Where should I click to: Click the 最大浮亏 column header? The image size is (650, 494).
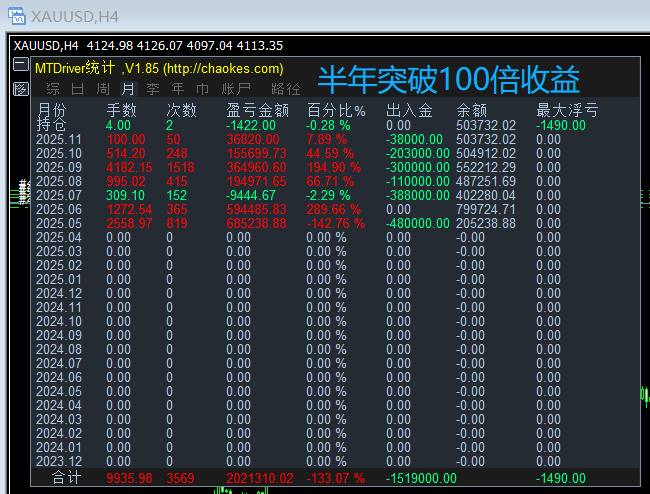[x=567, y=111]
